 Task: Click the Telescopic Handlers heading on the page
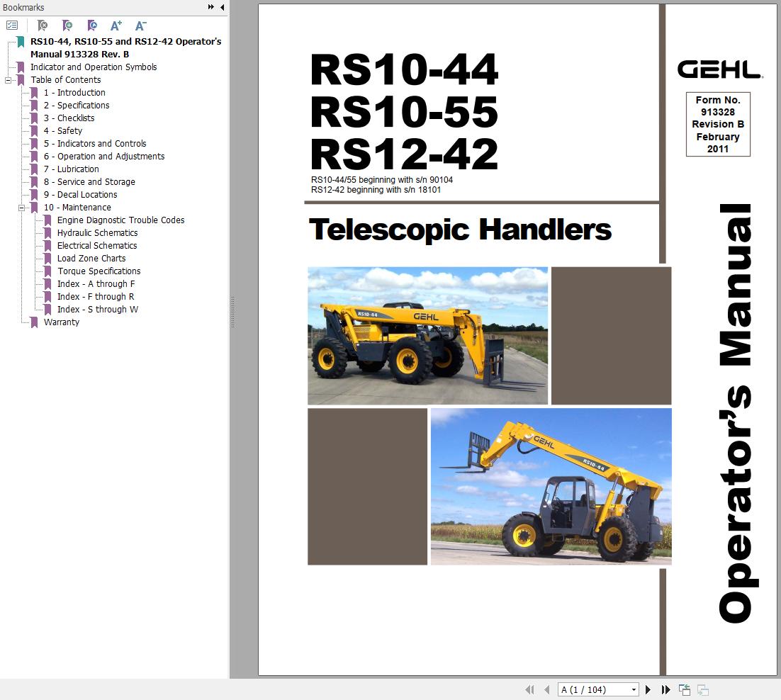[460, 230]
